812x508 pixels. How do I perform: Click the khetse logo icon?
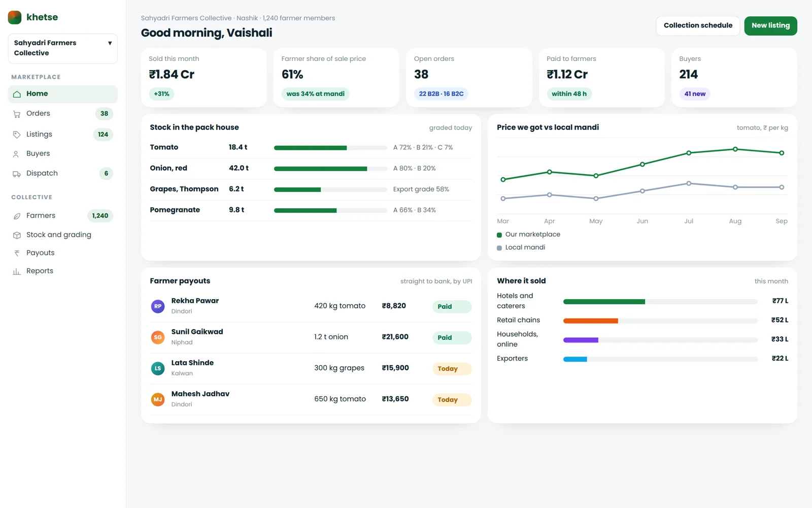point(15,17)
